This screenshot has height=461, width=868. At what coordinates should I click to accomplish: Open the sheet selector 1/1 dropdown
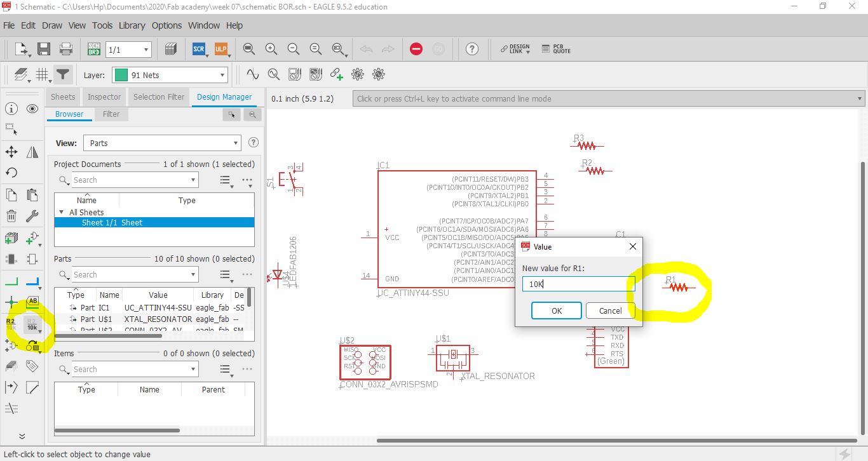[x=128, y=49]
